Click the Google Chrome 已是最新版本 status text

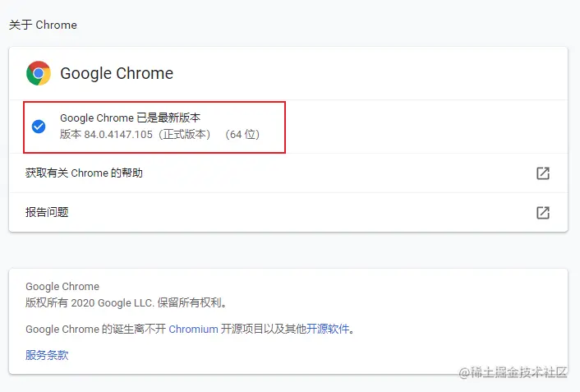130,118
